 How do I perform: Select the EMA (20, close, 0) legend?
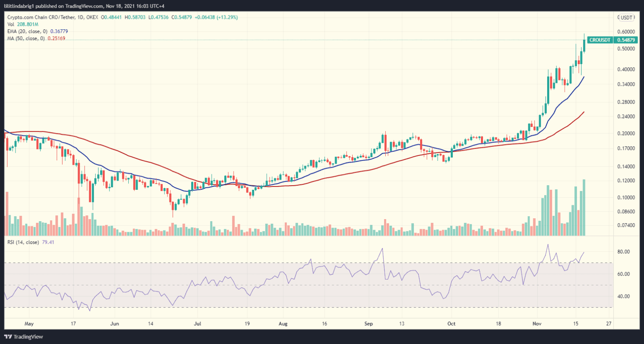[28, 31]
